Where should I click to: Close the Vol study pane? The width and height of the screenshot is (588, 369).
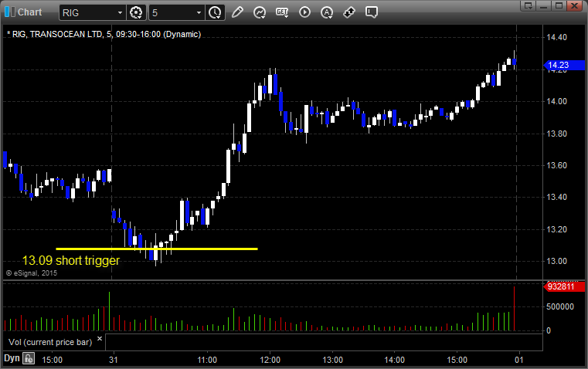100,339
